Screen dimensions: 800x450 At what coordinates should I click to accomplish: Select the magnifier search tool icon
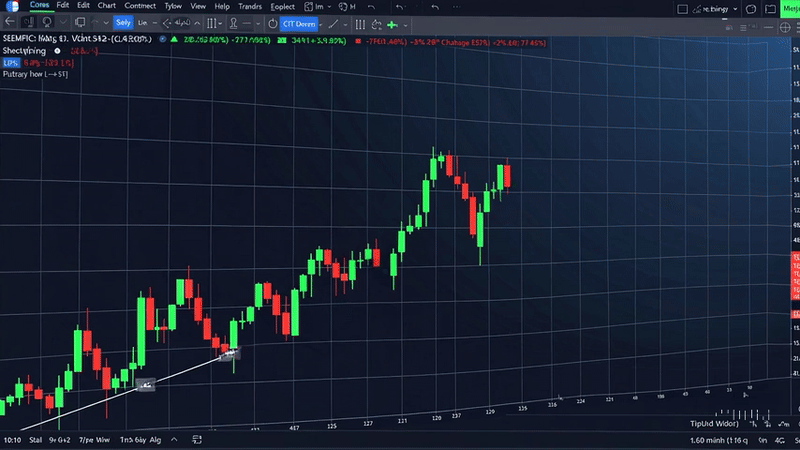tap(47, 22)
